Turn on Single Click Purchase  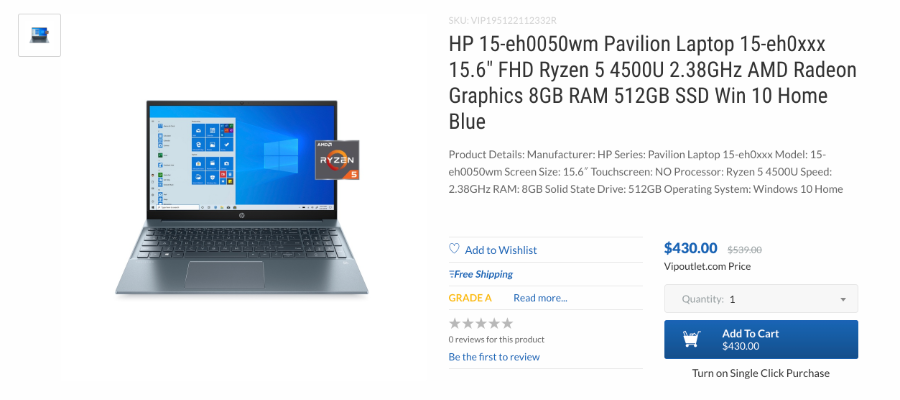(761, 373)
